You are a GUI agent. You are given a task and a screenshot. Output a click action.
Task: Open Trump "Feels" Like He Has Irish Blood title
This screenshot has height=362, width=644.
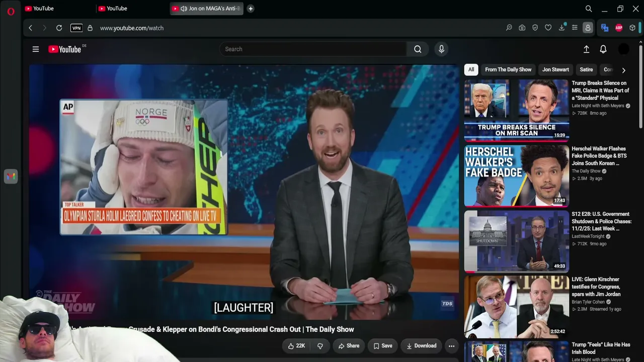(601, 348)
